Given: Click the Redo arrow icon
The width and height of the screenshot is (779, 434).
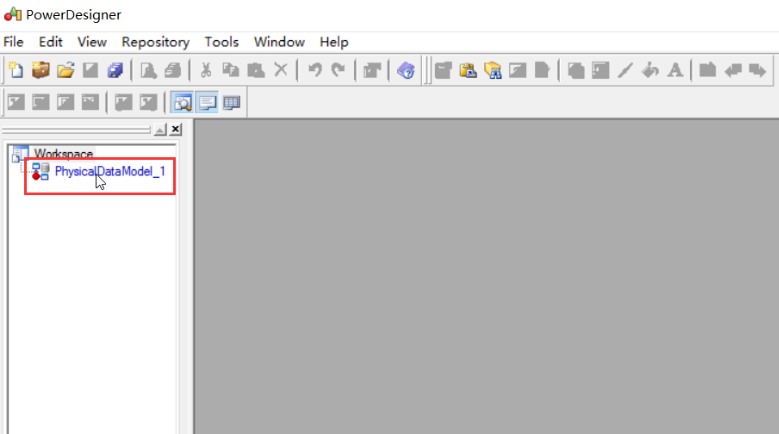Looking at the screenshot, I should coord(338,71).
